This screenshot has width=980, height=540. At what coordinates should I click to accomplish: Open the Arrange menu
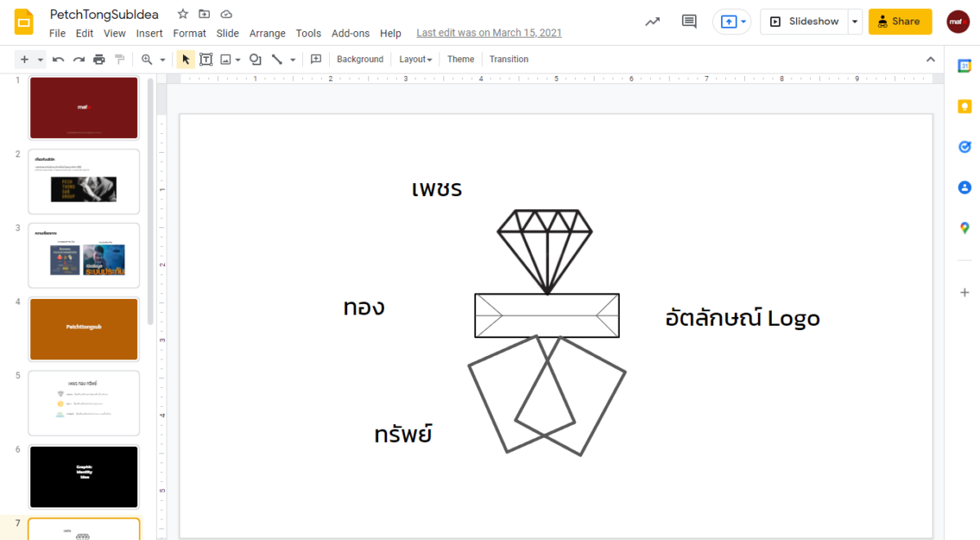pos(267,33)
